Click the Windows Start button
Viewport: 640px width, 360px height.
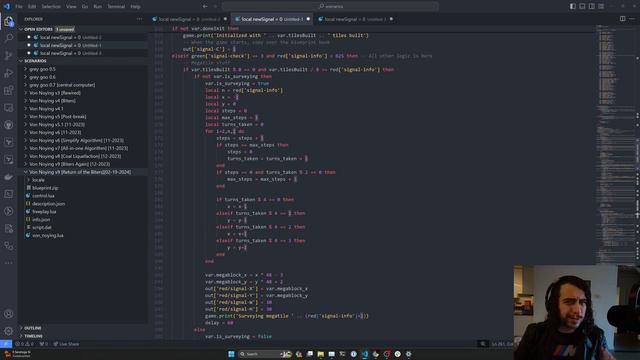(x=231, y=354)
